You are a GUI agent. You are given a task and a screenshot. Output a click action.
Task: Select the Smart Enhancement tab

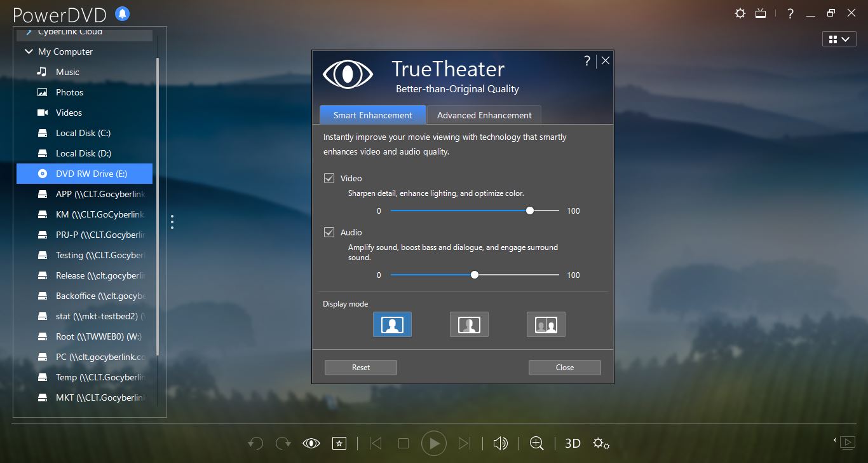372,115
